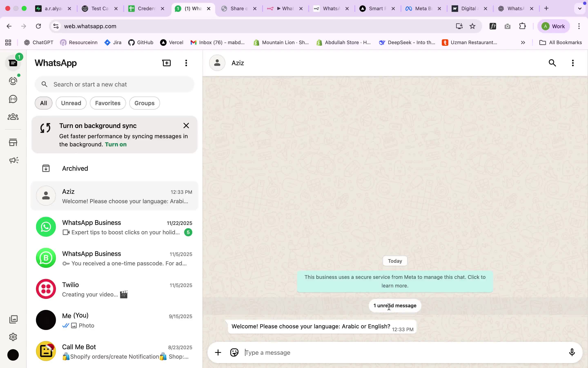This screenshot has height=368, width=588.
Task: Go forward in browser history
Action: click(23, 26)
